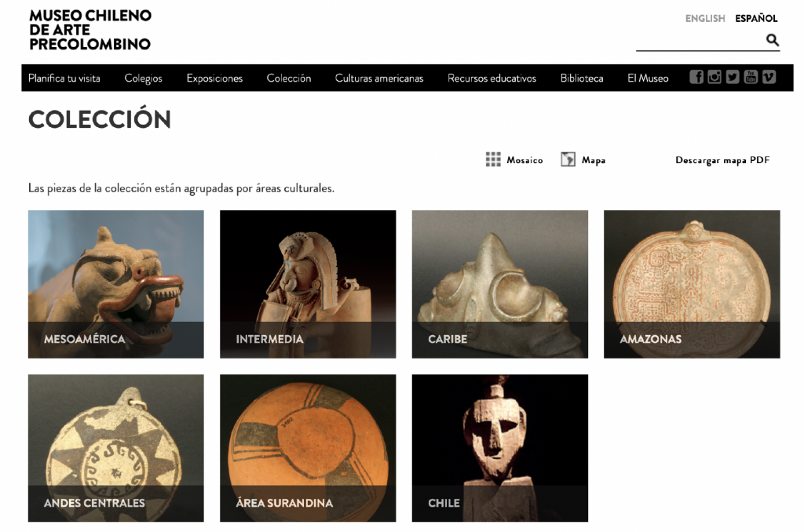Select the Chile wooden figure tile
The image size is (804, 532).
click(x=500, y=448)
